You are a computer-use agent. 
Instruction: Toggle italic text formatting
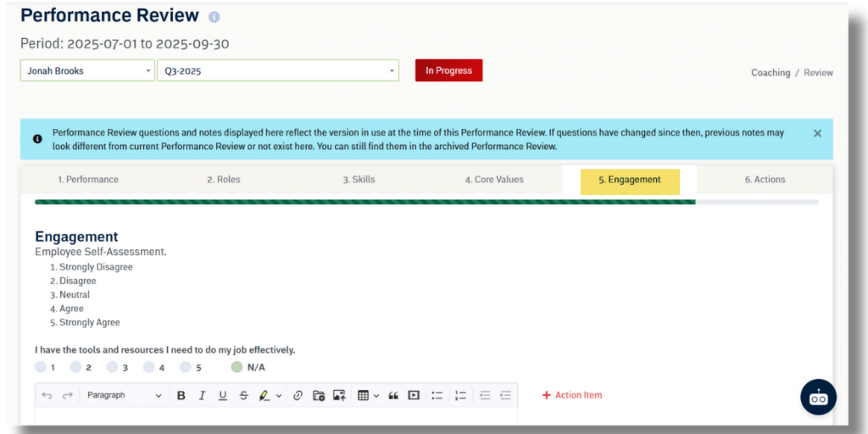click(x=202, y=395)
